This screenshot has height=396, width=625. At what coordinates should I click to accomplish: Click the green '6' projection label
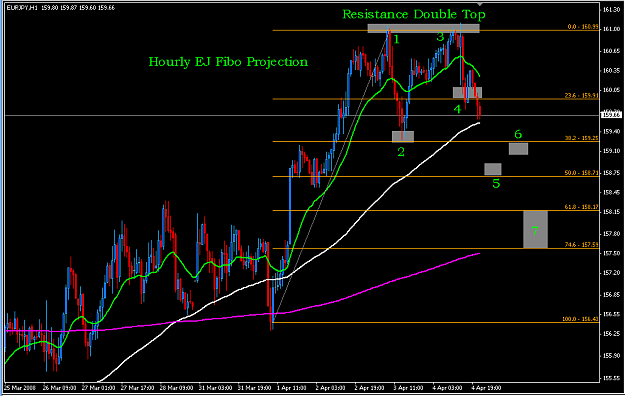[518, 134]
